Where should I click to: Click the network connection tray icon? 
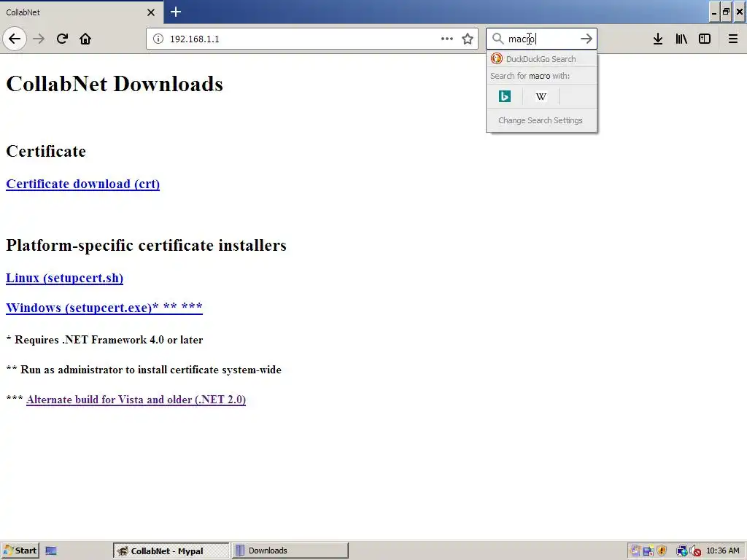(x=682, y=551)
